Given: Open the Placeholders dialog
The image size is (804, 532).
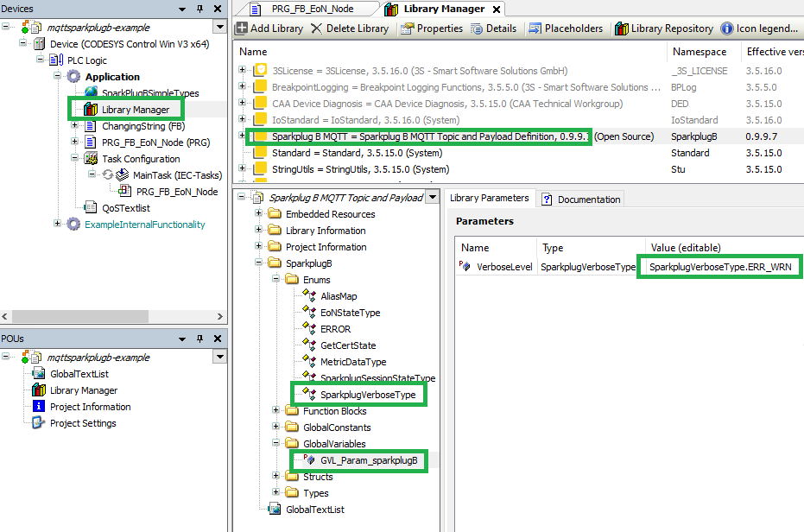Looking at the screenshot, I should 535,28.
